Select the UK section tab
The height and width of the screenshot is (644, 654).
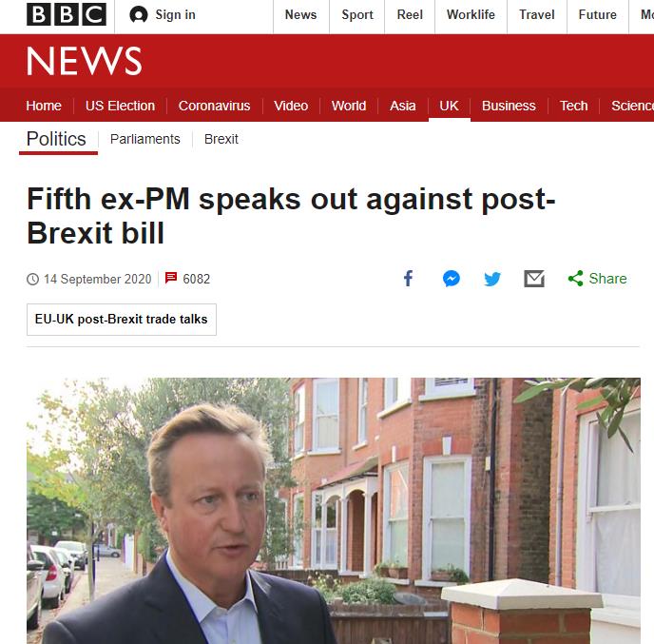coord(449,106)
